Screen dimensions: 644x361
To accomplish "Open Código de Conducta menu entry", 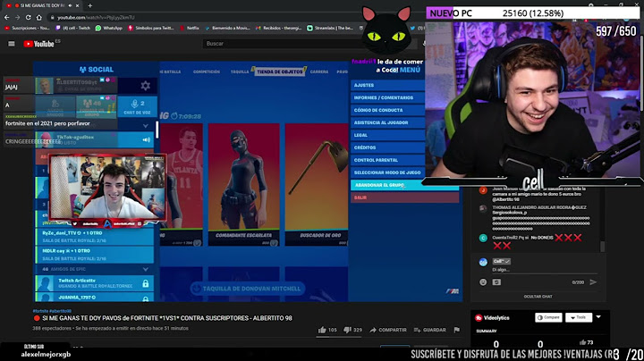I will [387, 110].
